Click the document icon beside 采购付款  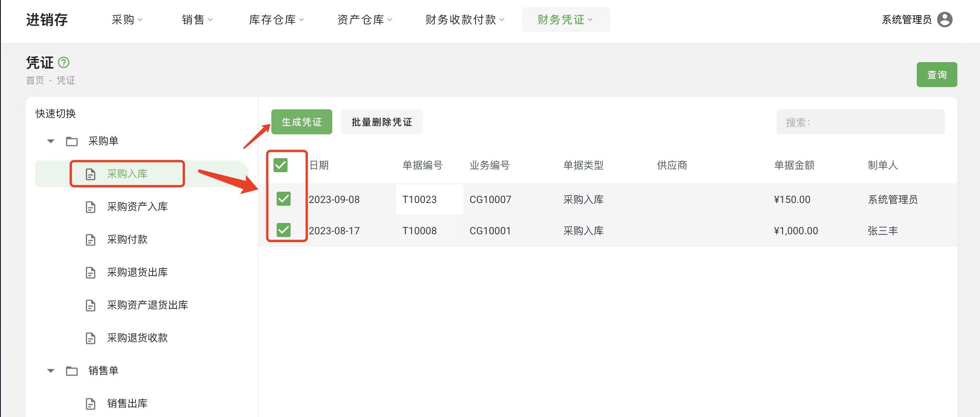pyautogui.click(x=91, y=240)
